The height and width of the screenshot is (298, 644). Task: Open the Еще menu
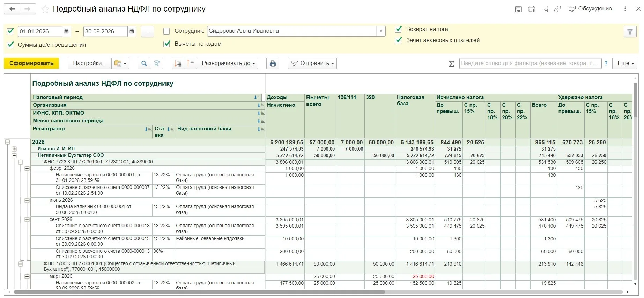(x=625, y=63)
